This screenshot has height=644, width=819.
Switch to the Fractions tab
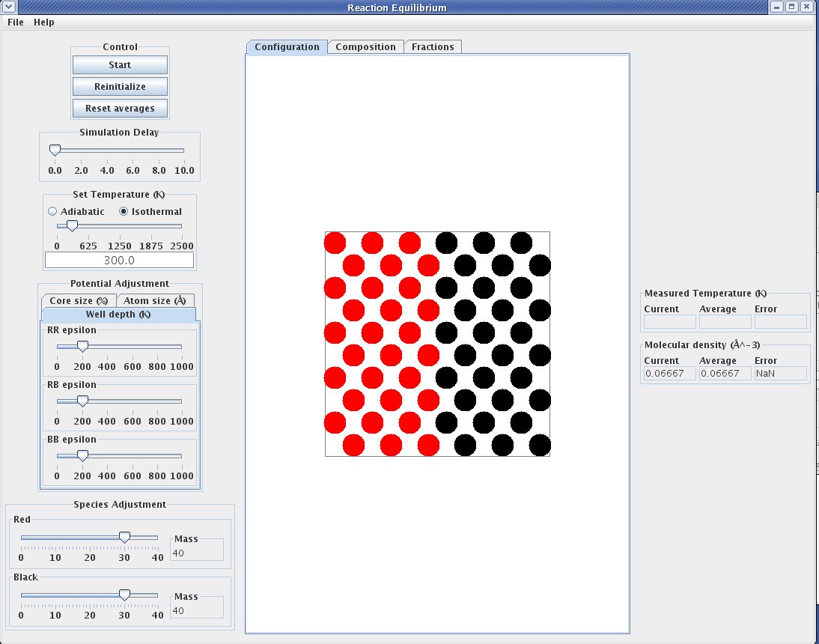click(x=433, y=47)
